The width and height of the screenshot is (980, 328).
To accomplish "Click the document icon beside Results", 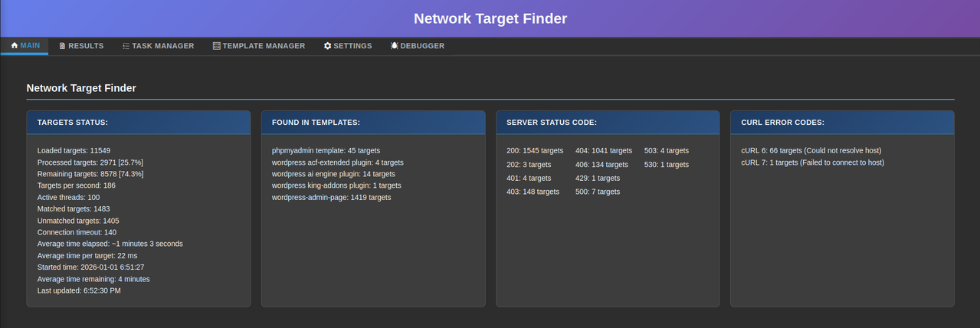I will [62, 46].
